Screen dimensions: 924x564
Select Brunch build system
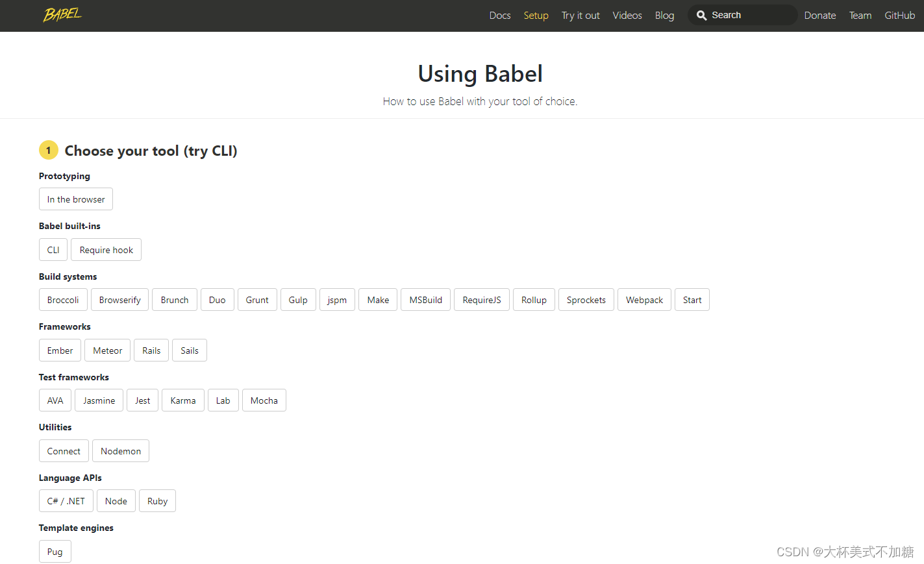175,300
